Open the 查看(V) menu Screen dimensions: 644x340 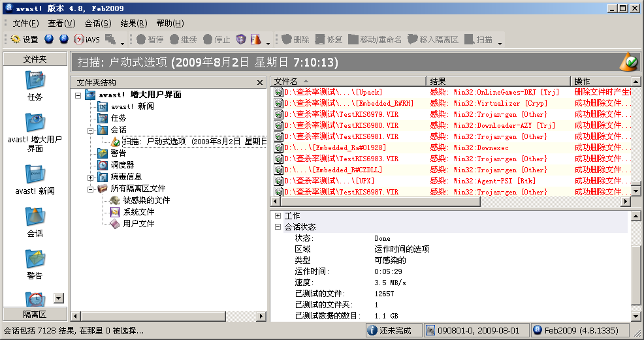click(61, 23)
